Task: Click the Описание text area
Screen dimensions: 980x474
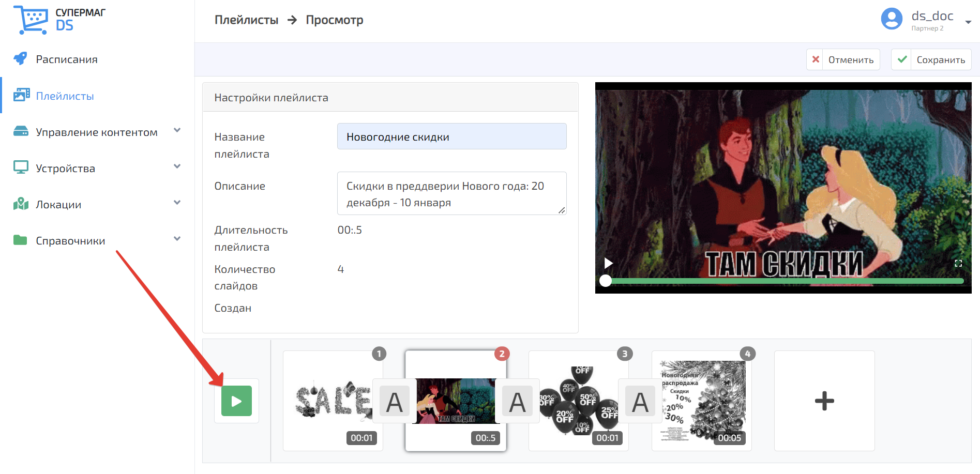Action: [x=452, y=194]
